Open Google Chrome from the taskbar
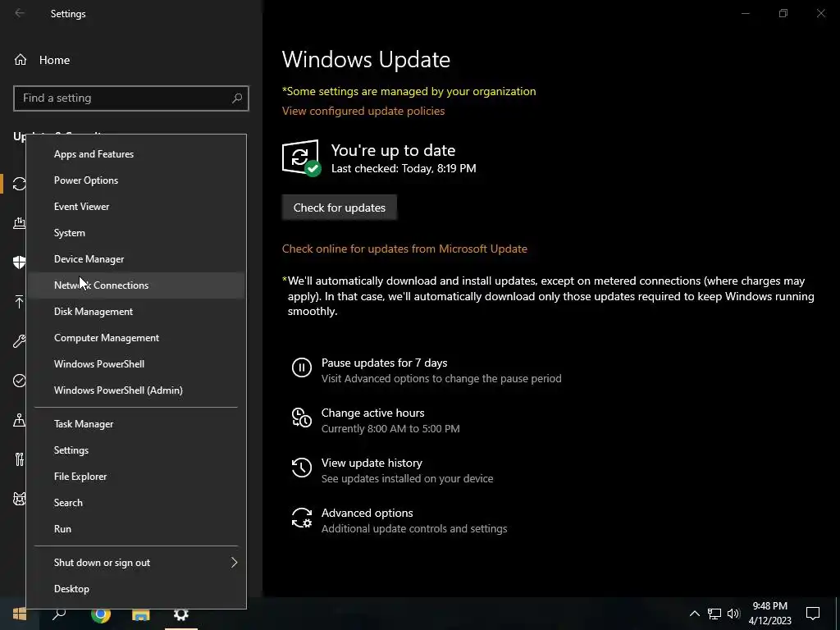This screenshot has height=630, width=840. pyautogui.click(x=100, y=614)
